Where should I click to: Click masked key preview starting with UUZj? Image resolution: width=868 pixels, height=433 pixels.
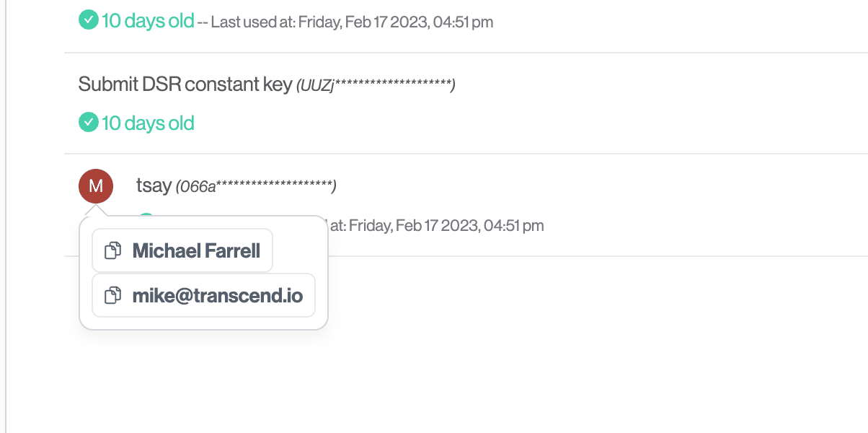(376, 85)
